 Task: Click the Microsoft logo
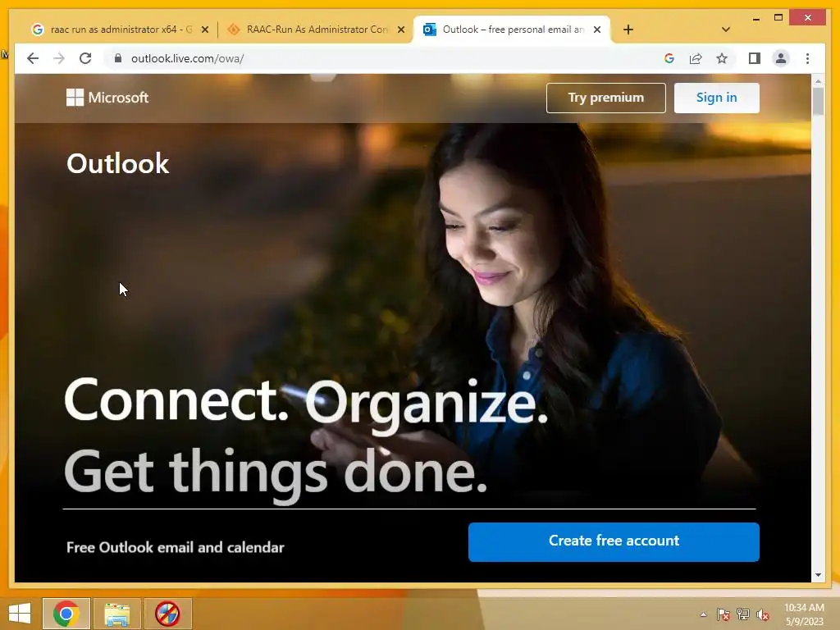[x=107, y=98]
